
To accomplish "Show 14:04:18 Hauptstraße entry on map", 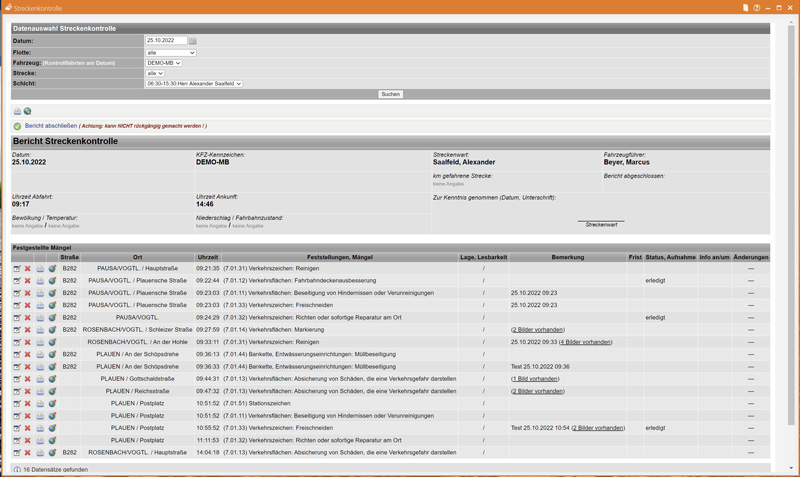I will (52, 453).
